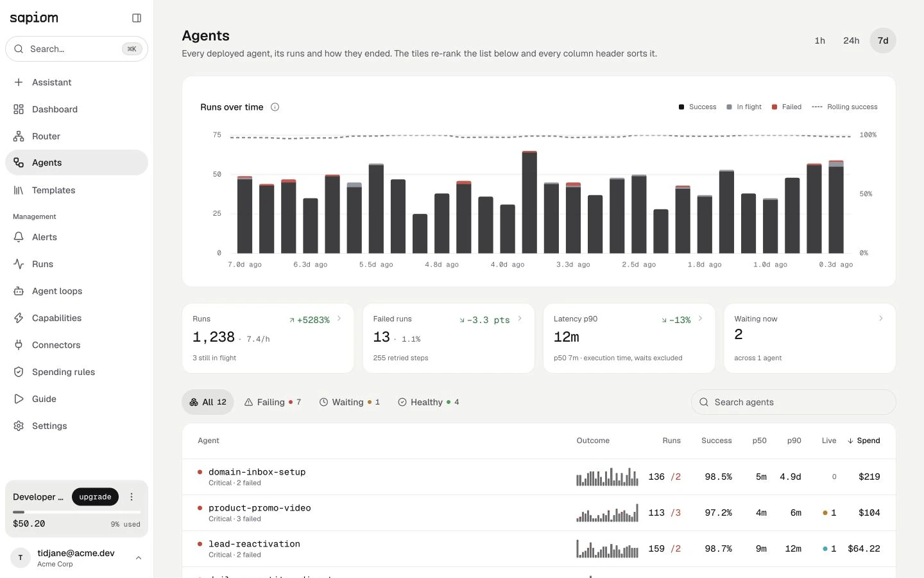Expand the tidjane@acme.dev account menu
This screenshot has width=924, height=578.
(x=76, y=557)
